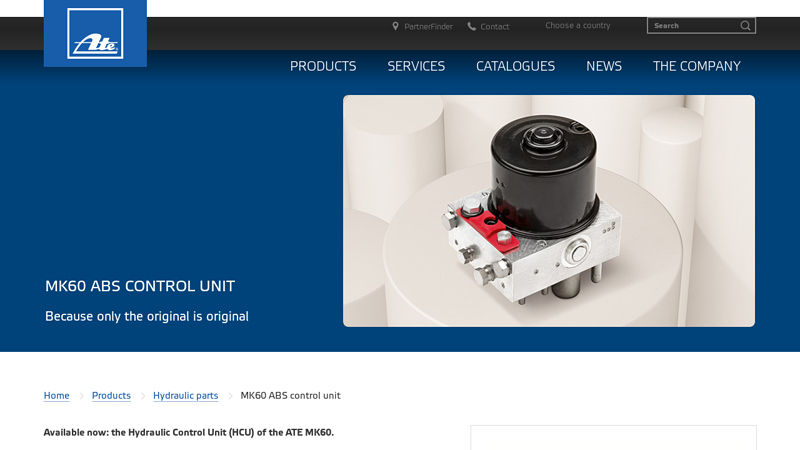
Task: Go to Products breadcrumb link
Action: (111, 395)
